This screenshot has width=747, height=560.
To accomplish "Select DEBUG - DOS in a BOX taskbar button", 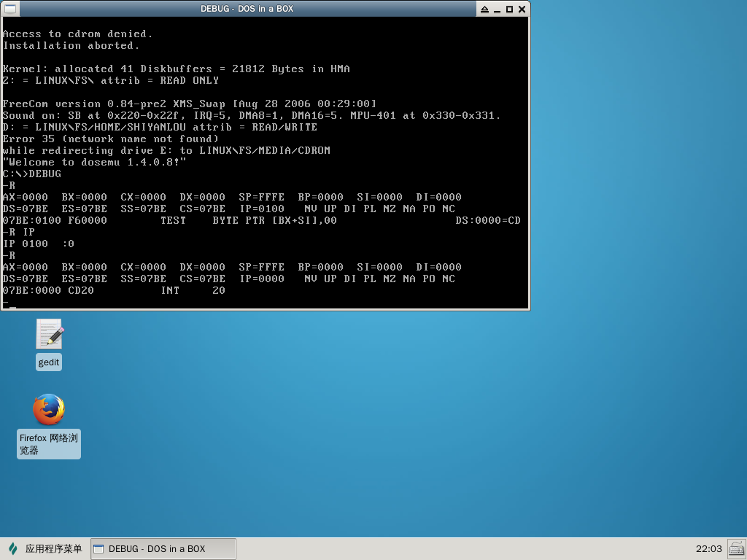I will 163,548.
